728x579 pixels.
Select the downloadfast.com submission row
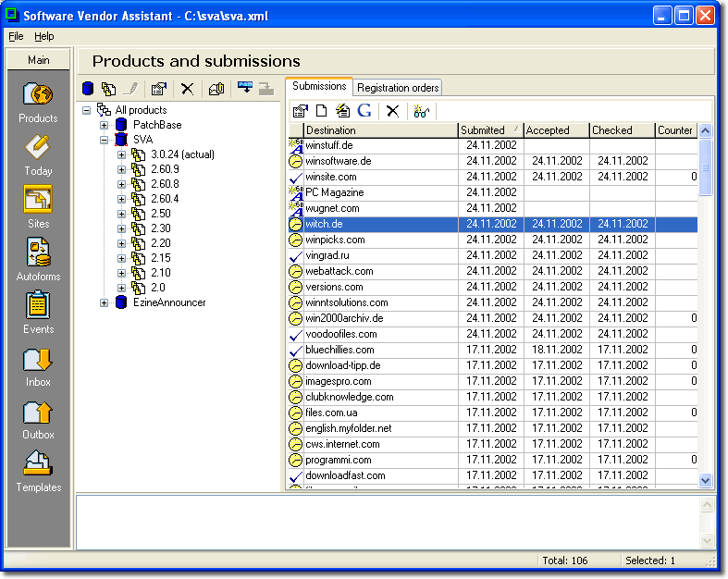tap(493, 476)
